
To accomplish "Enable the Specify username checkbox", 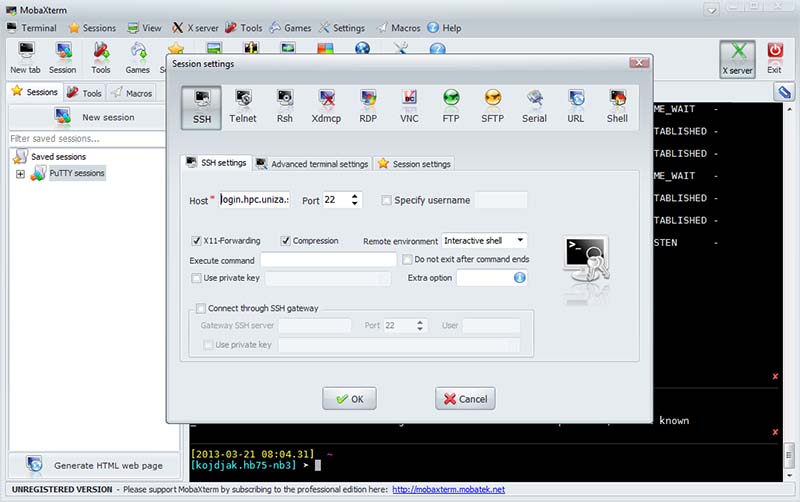I will (387, 200).
